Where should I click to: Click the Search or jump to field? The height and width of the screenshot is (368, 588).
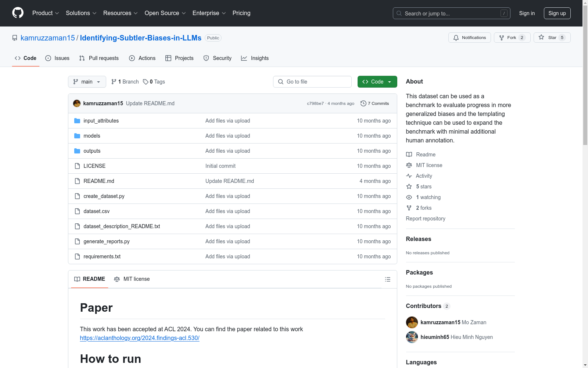(x=452, y=13)
